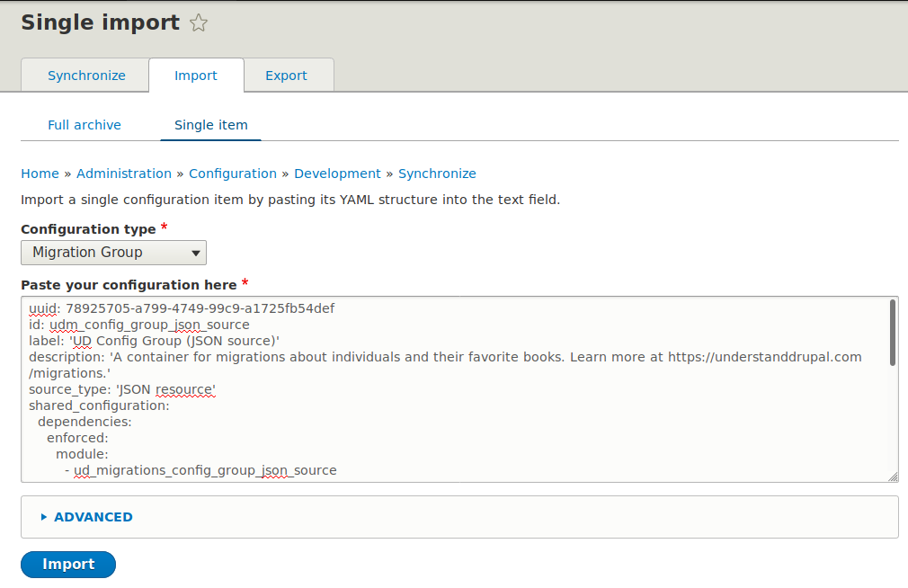Click the blue Import button
The width and height of the screenshot is (908, 588).
[68, 565]
